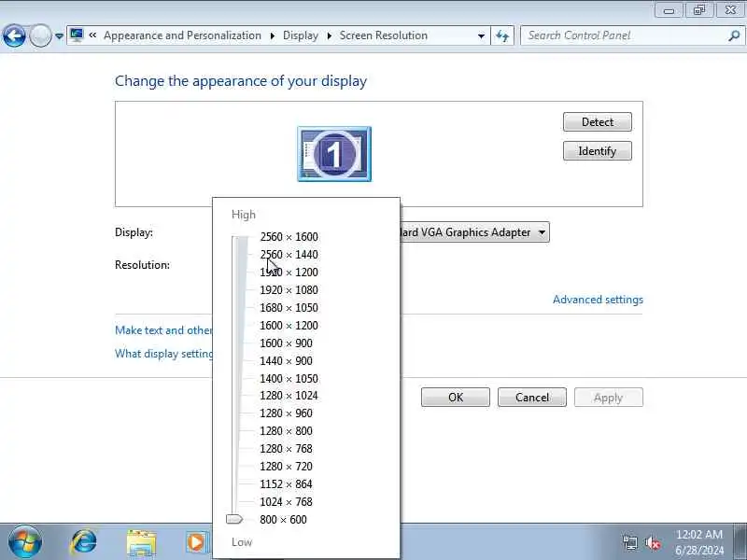Click the muted volume tray icon

(652, 542)
